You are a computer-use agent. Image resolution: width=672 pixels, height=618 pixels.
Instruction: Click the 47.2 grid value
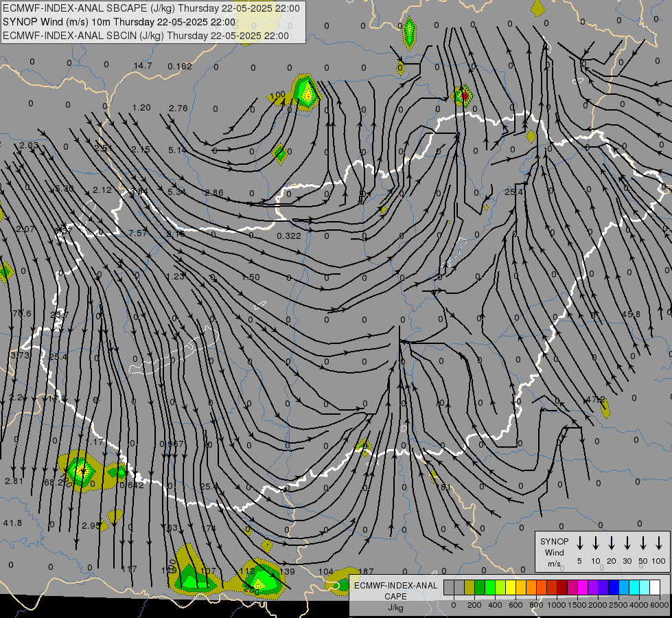coord(595,399)
